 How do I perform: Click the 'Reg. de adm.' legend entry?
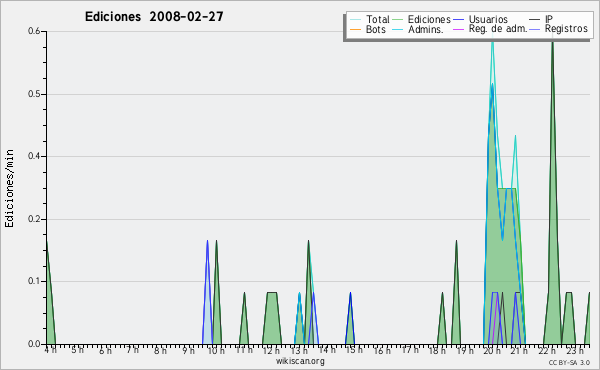click(x=491, y=29)
